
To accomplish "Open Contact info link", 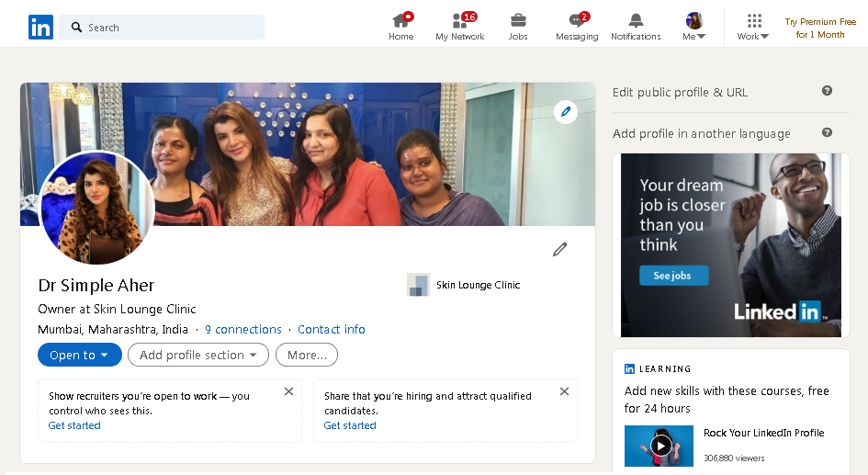I will tap(331, 330).
